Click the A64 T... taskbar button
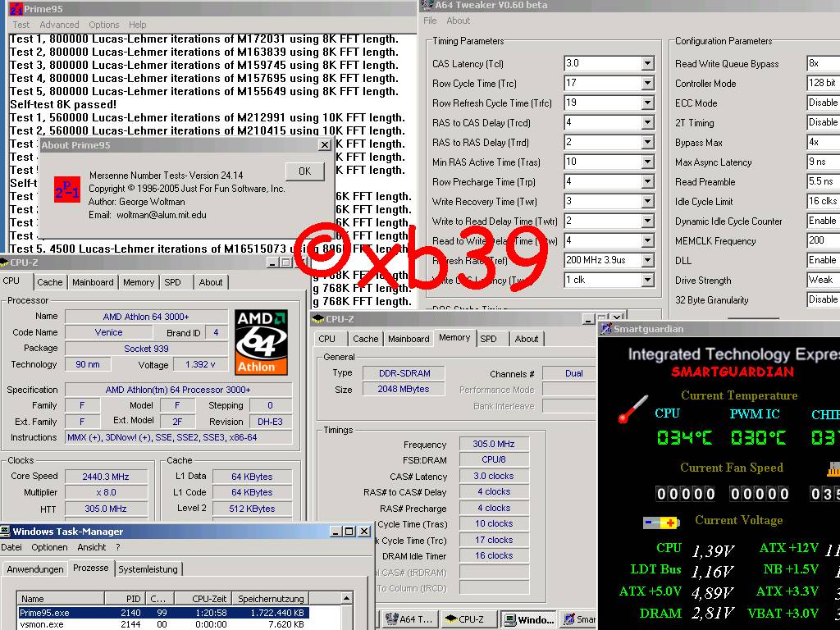This screenshot has width=840, height=630. pyautogui.click(x=409, y=619)
